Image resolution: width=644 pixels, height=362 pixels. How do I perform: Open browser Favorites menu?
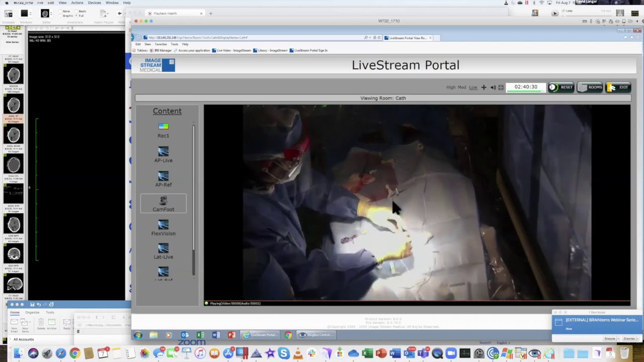[160, 44]
